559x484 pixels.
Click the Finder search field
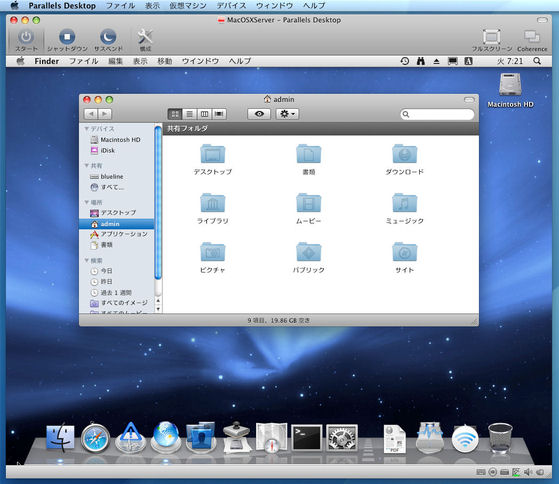pyautogui.click(x=437, y=114)
